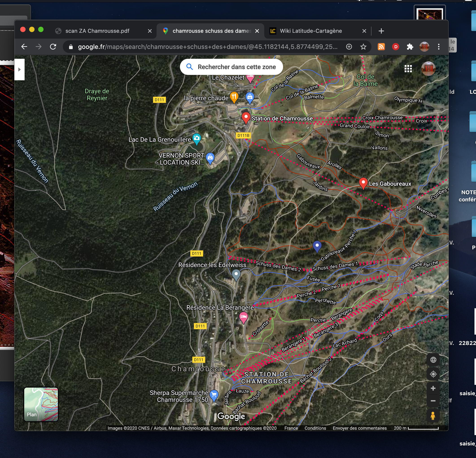Open Chrome extensions puzzle icon

tap(410, 47)
